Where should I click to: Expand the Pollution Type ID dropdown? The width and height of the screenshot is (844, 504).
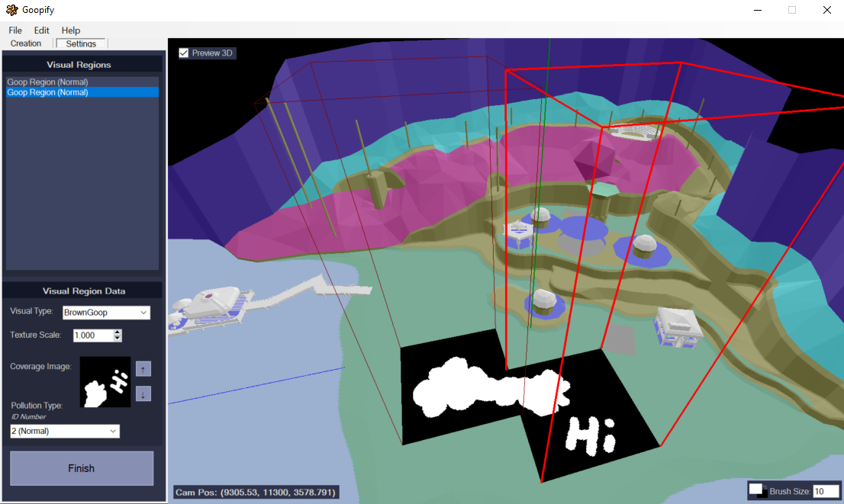[x=65, y=432]
